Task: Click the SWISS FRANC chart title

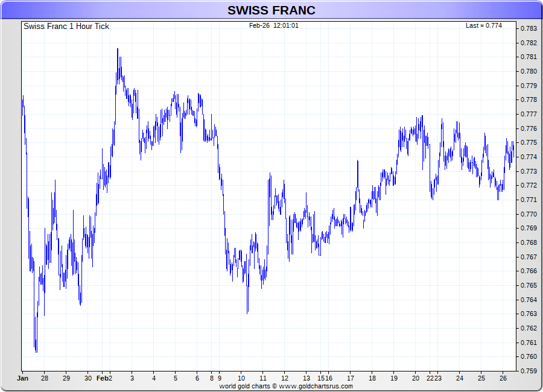Action: pyautogui.click(x=271, y=10)
